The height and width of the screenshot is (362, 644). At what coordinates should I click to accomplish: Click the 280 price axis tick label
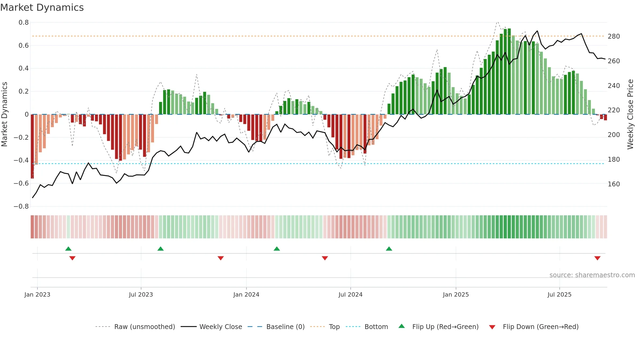614,36
